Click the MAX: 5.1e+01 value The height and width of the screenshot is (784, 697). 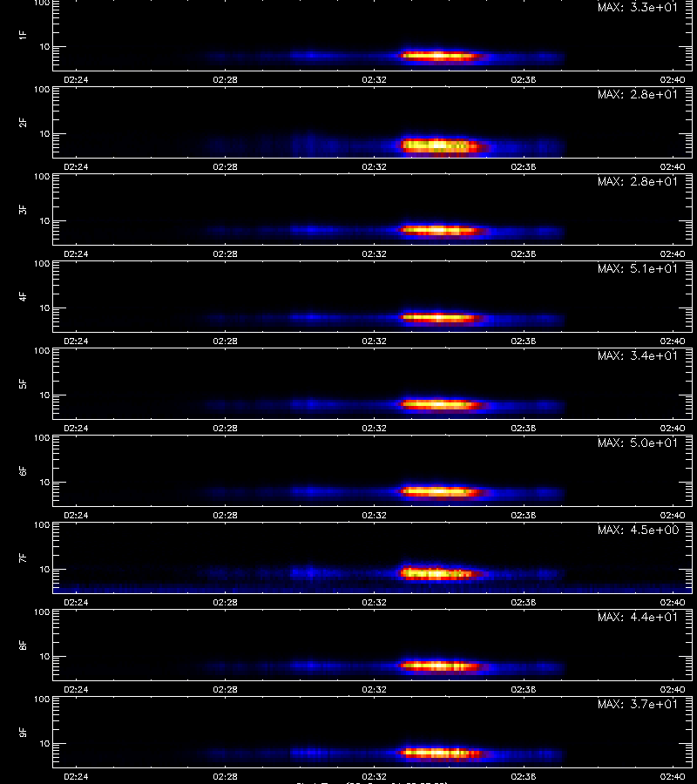(638, 268)
